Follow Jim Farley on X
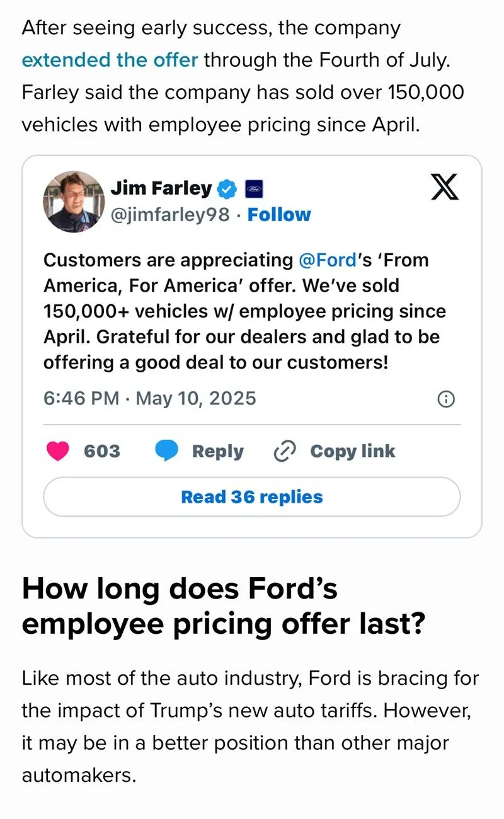Viewport: 504px width, 819px height. [x=279, y=215]
